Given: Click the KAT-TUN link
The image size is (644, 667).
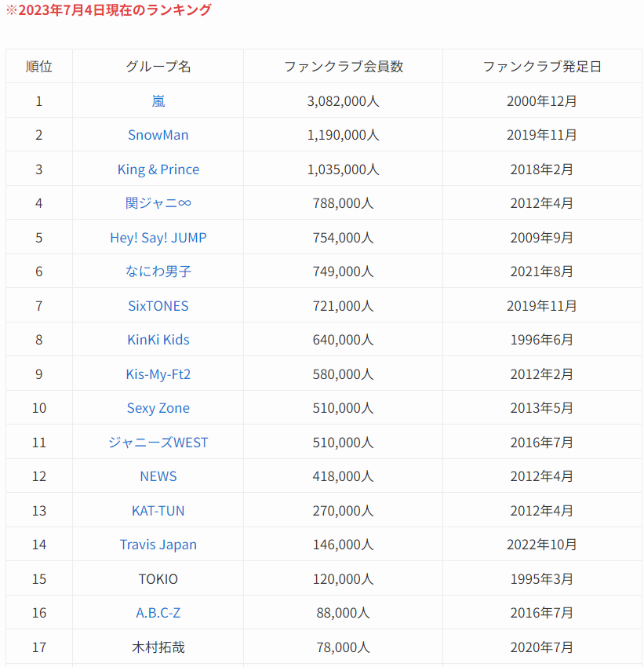Looking at the screenshot, I should pyautogui.click(x=158, y=511).
